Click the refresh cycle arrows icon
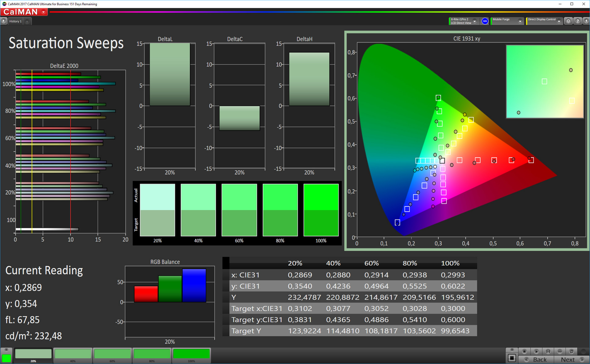The width and height of the screenshot is (590, 364). point(571,351)
